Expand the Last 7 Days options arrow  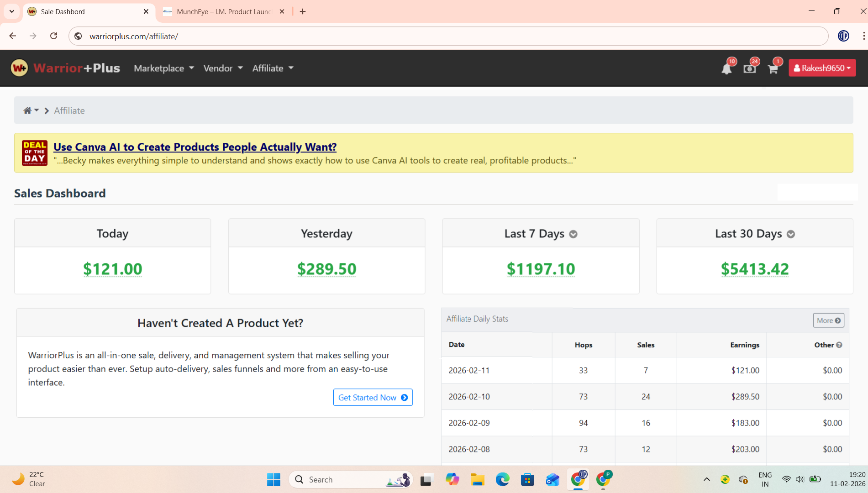tap(573, 234)
